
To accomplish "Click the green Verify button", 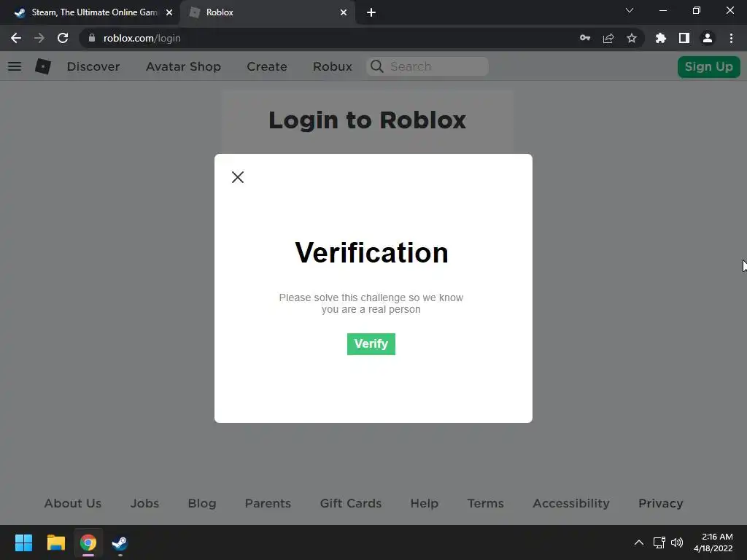I will (371, 344).
